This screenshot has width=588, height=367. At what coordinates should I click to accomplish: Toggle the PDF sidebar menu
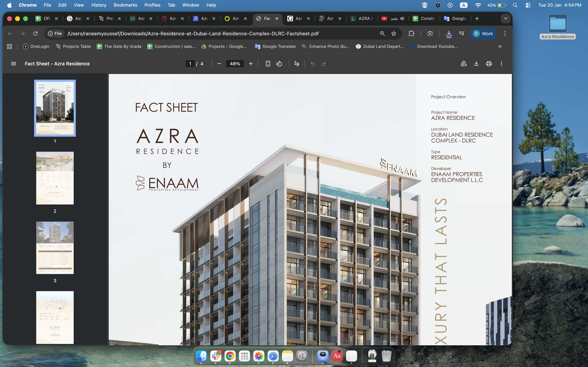(x=14, y=64)
